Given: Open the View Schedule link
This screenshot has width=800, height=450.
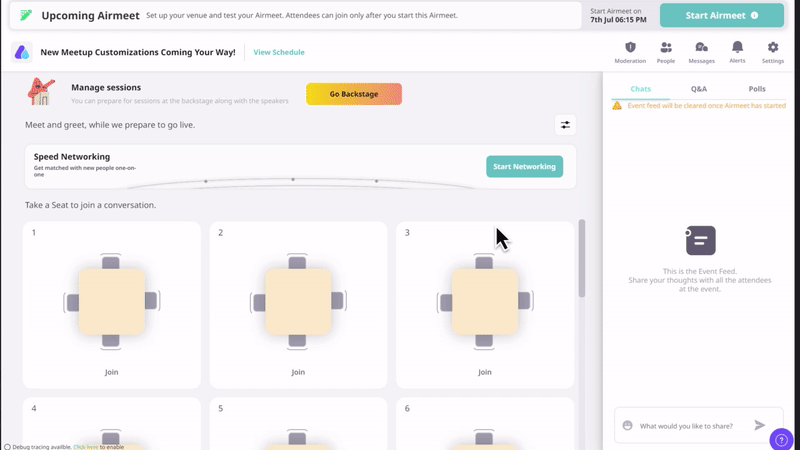Looking at the screenshot, I should [x=279, y=52].
